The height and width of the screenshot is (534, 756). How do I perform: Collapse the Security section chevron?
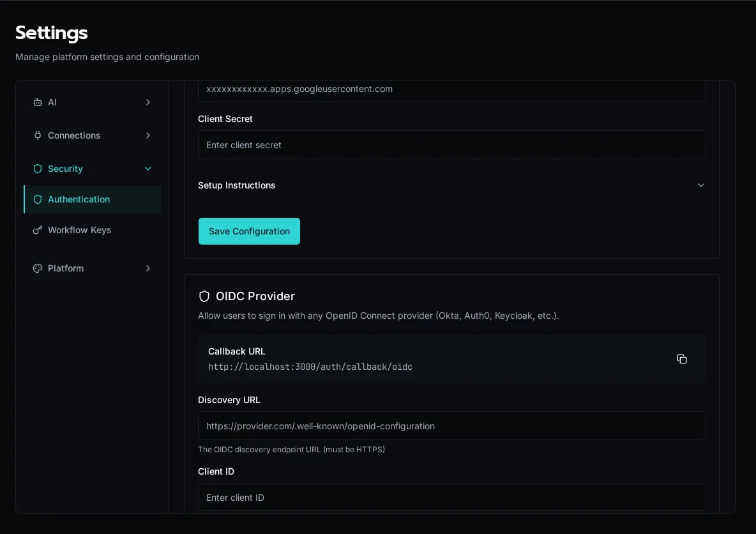pos(148,169)
